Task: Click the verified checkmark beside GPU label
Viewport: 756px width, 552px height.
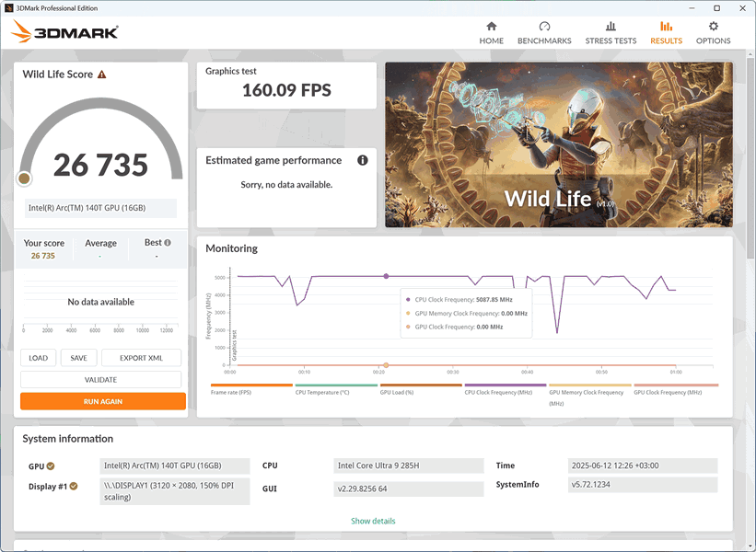Action: (x=51, y=466)
